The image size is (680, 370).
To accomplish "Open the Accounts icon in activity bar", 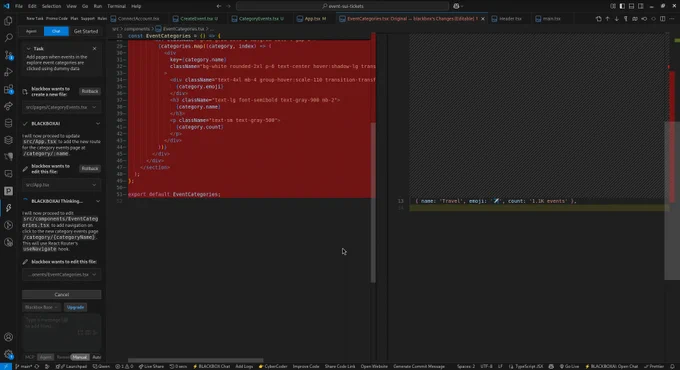I will (8, 337).
